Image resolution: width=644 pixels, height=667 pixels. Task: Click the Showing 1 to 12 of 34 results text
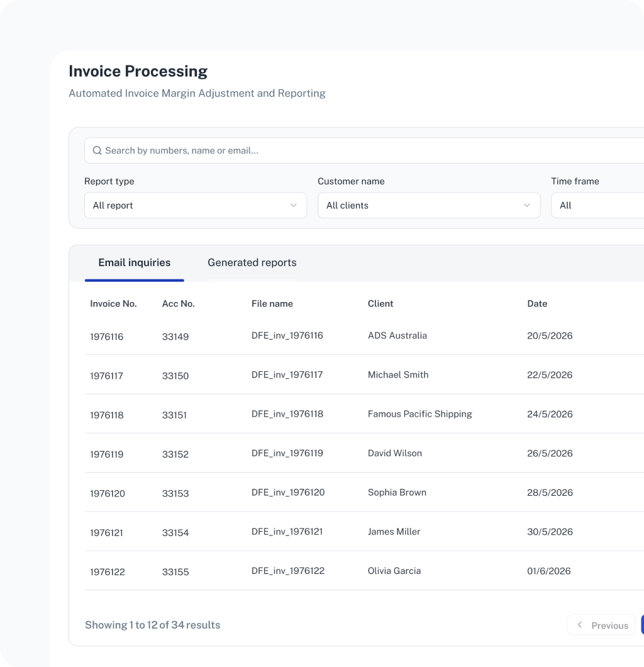click(x=153, y=625)
